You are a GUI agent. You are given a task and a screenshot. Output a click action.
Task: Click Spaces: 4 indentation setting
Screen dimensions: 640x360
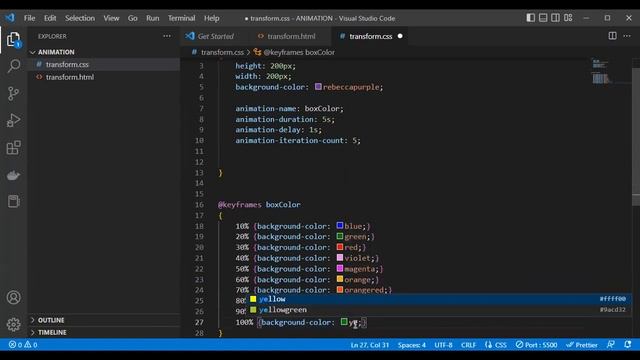411,345
